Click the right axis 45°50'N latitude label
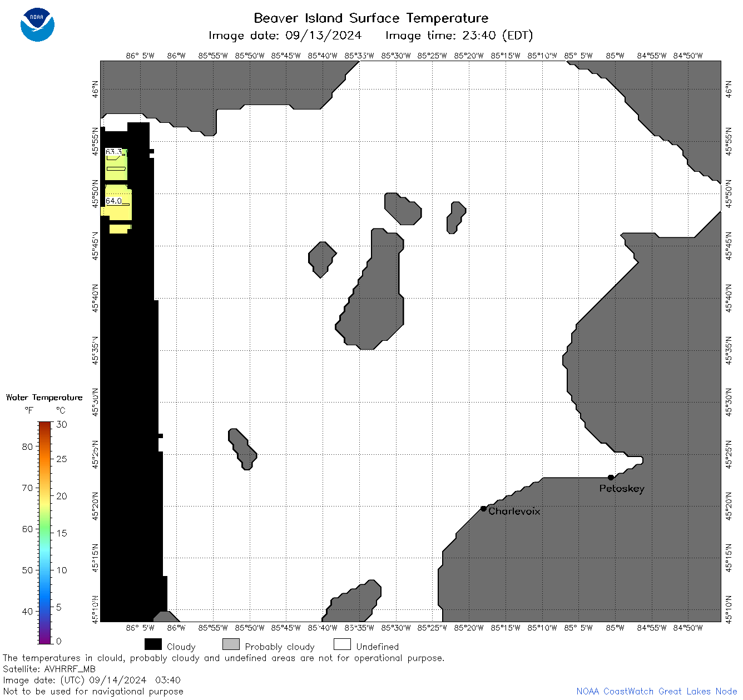This screenshot has height=700, width=743. [729, 193]
